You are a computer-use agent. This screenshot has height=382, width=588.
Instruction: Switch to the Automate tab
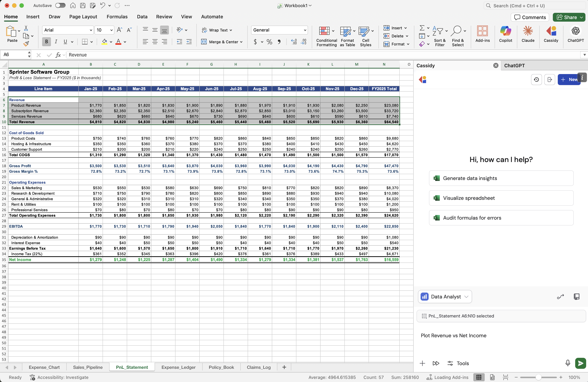coord(212,16)
